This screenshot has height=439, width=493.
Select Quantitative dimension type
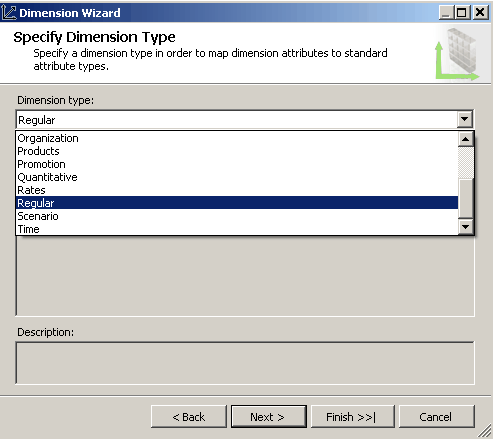237,177
